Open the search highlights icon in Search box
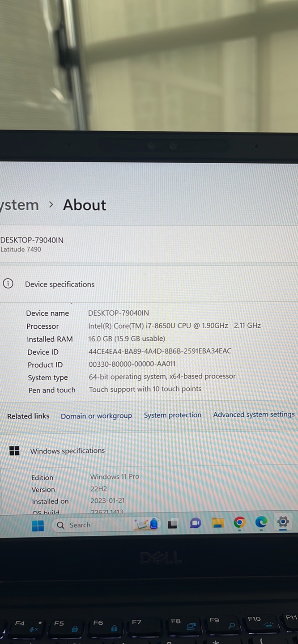Screen dimensions: 298x644 click(x=148, y=524)
